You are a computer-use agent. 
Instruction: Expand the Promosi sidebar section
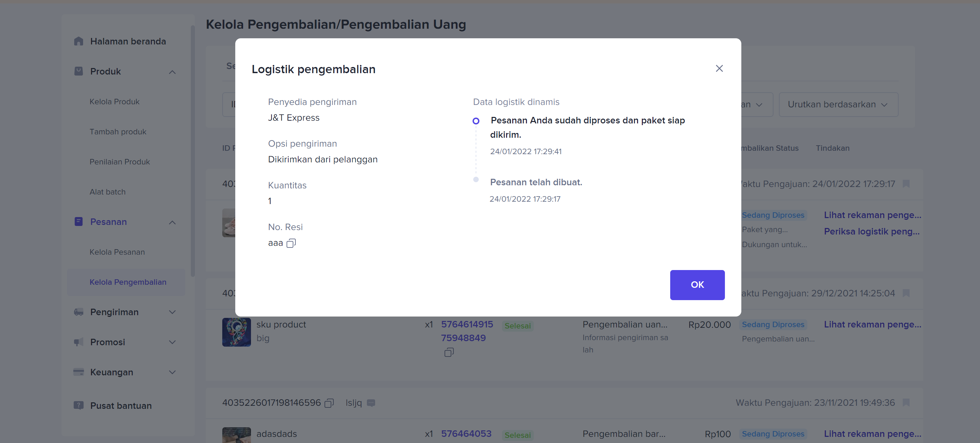172,342
